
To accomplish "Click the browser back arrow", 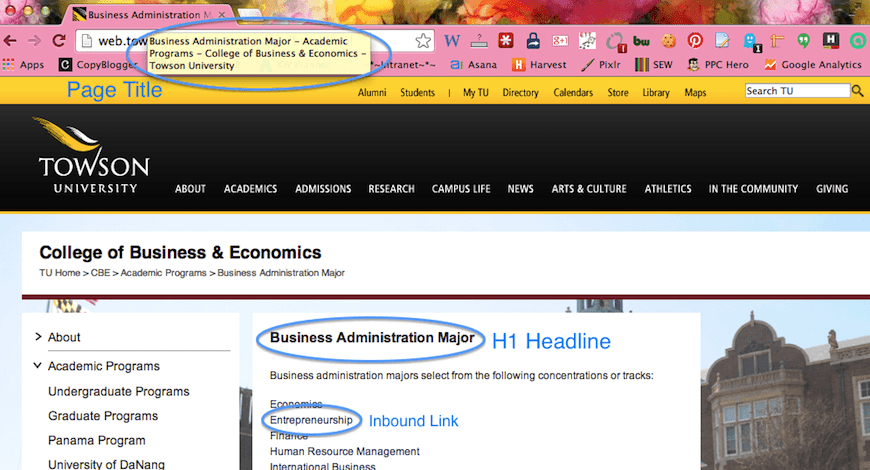I will click(x=10, y=41).
